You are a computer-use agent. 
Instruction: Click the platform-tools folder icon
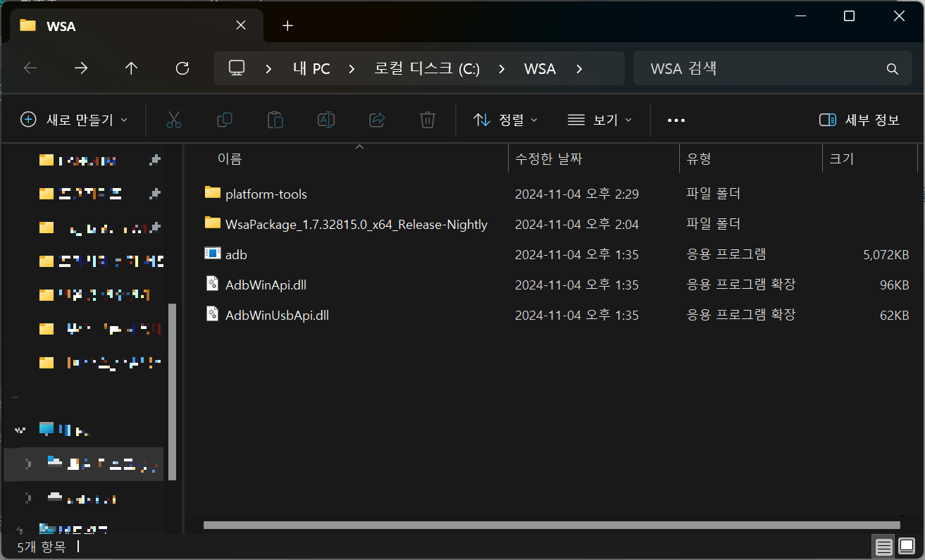point(212,192)
